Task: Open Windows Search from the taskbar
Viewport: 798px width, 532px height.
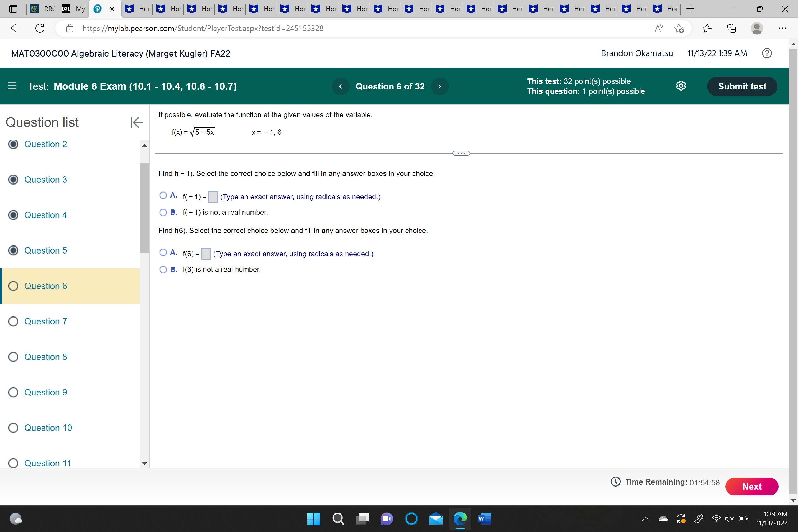Action: 338,519
